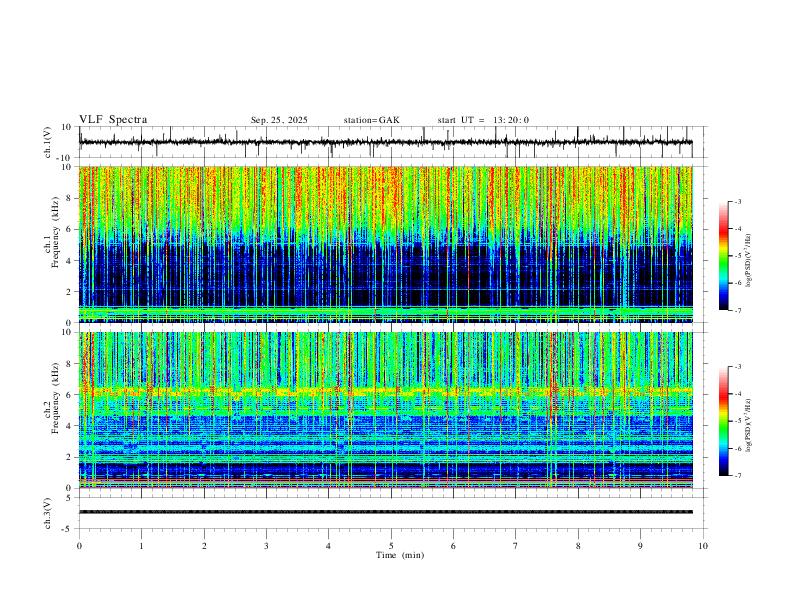Click time axis tick label "9"
This screenshot has height=612, width=792.
(x=640, y=546)
